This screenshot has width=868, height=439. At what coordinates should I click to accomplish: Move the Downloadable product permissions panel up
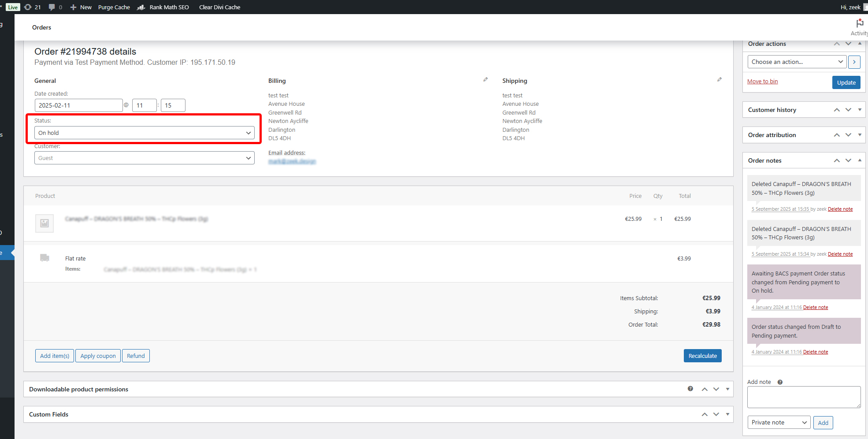tap(705, 389)
